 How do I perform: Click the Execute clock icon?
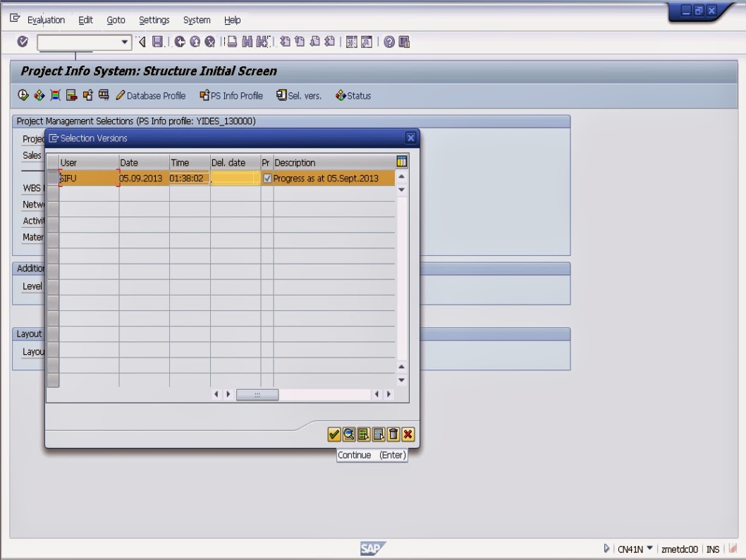pyautogui.click(x=23, y=95)
